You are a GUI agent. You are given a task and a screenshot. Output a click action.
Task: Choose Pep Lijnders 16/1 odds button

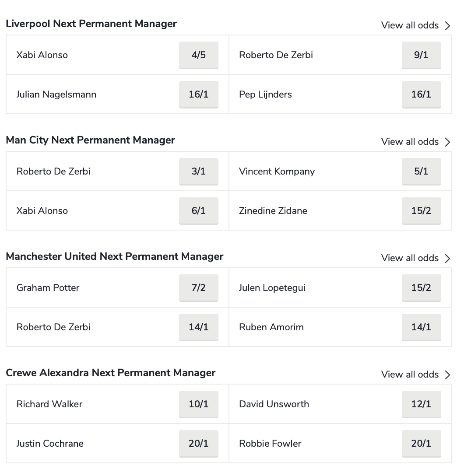coord(421,94)
